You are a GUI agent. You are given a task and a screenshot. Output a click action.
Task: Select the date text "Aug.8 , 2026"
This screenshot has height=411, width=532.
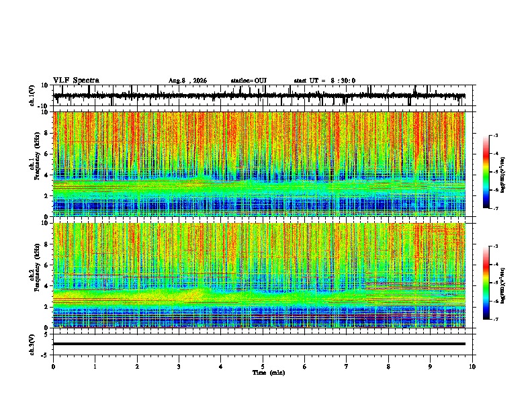pos(187,81)
